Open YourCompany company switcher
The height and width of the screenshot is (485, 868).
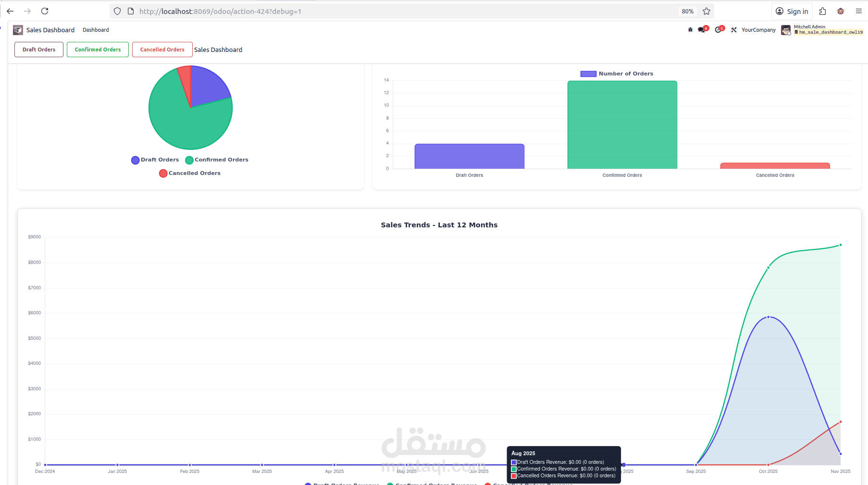[758, 30]
